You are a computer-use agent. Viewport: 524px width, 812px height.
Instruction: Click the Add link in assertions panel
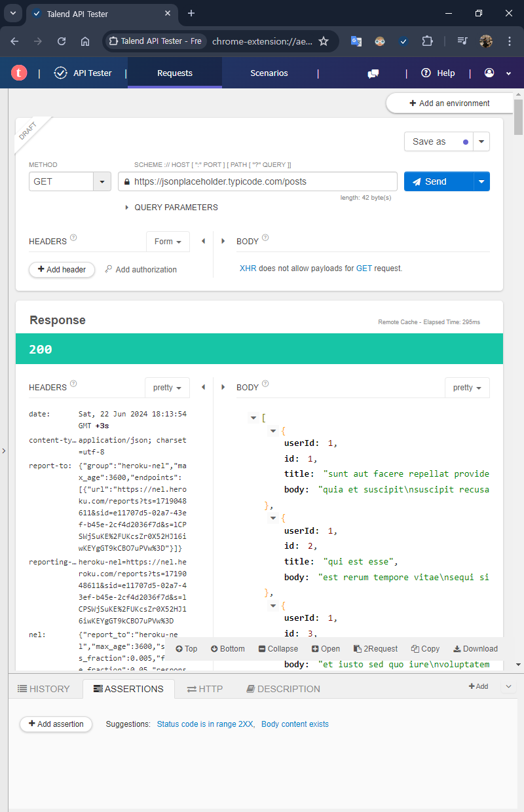pos(478,686)
